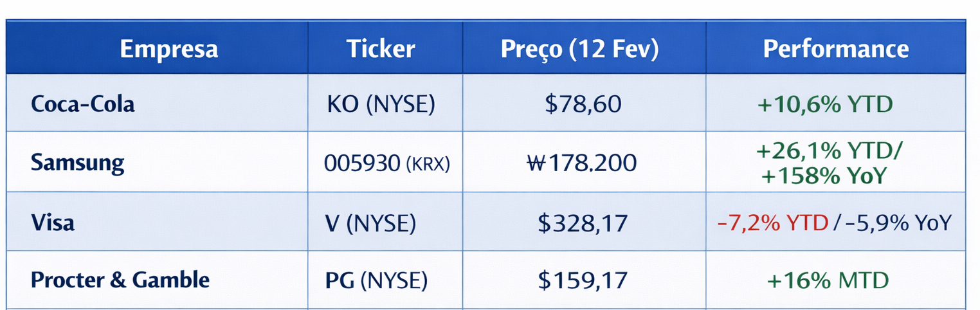
Task: Click the +16% MTD performance cell
Action: (828, 281)
